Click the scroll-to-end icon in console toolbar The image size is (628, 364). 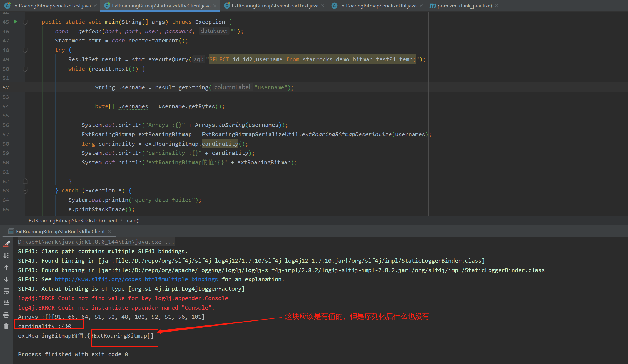6,303
